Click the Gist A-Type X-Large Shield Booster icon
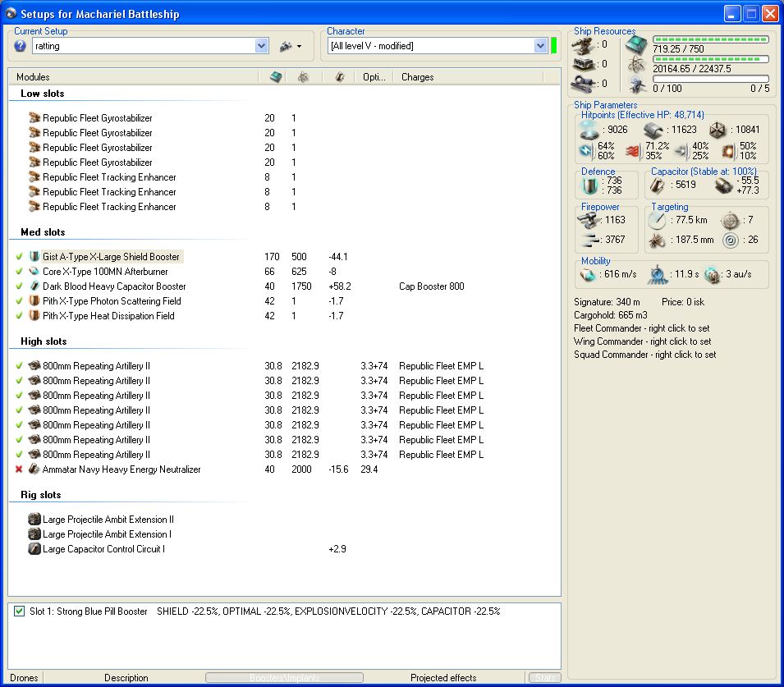The image size is (784, 687). click(x=34, y=257)
